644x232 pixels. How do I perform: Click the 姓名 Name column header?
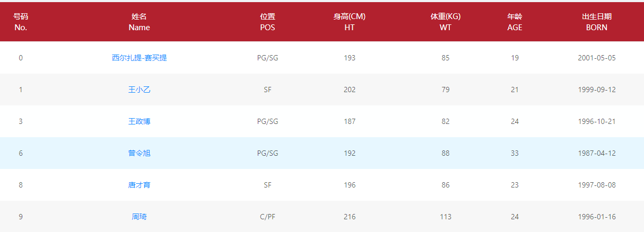[139, 22]
